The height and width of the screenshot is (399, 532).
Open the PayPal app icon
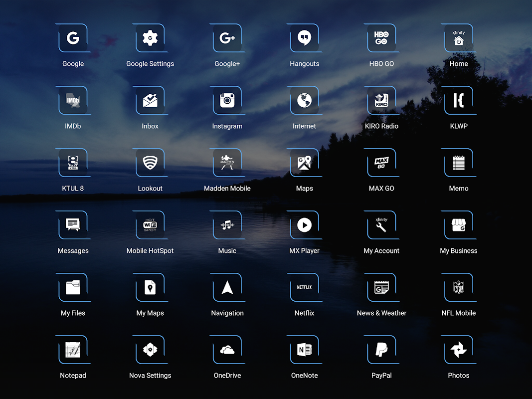pos(381,350)
